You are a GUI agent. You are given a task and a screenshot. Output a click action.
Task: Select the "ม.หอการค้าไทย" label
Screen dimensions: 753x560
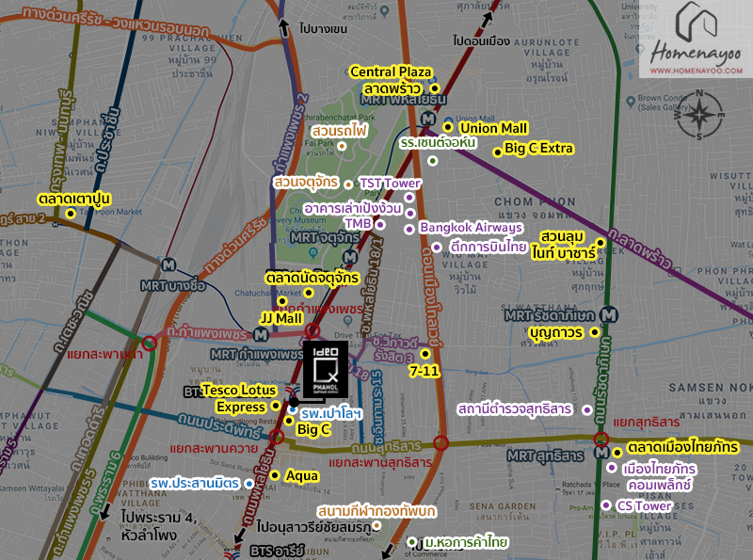point(466,542)
